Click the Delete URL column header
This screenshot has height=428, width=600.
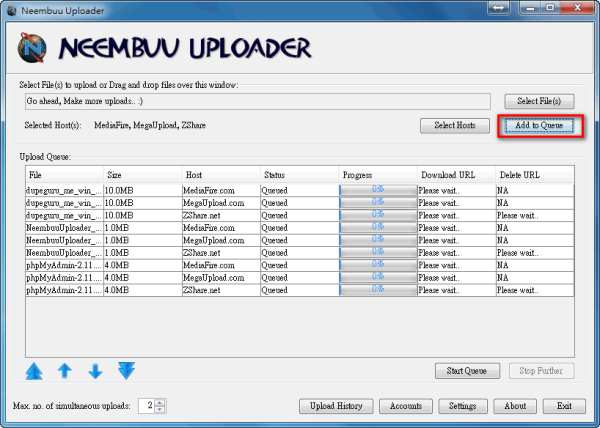pos(535,175)
